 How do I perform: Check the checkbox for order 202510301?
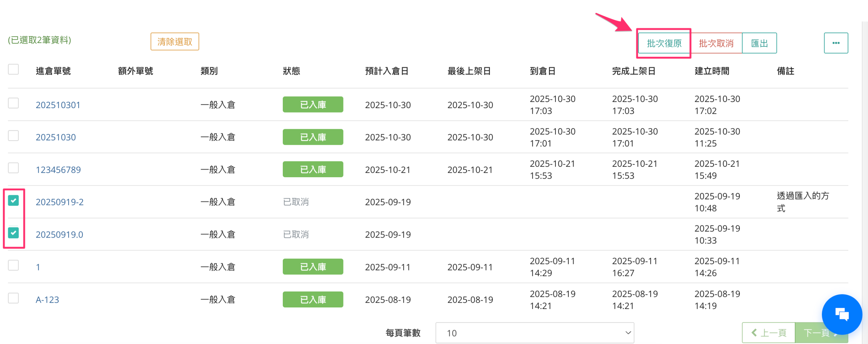coord(14,103)
